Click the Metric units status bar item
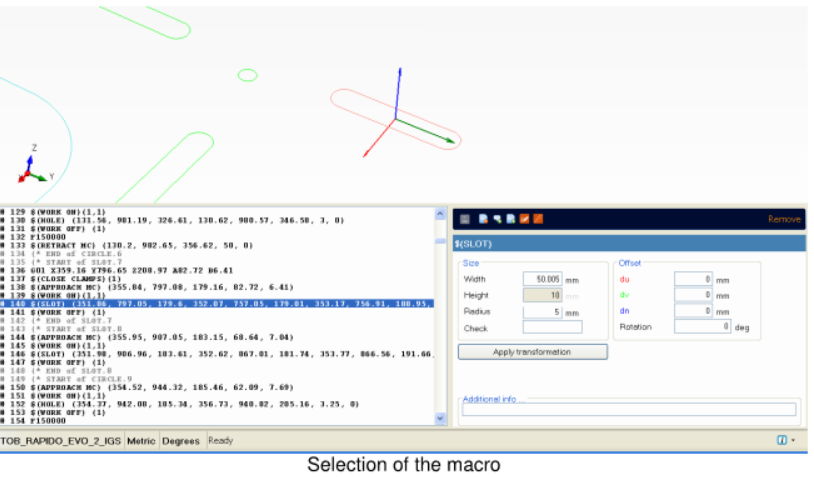 [x=141, y=441]
